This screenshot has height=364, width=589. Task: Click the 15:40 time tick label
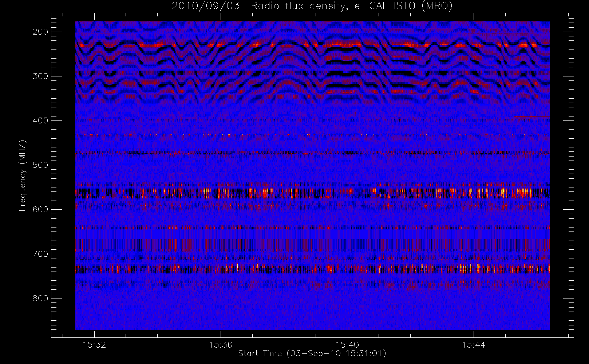(347, 345)
